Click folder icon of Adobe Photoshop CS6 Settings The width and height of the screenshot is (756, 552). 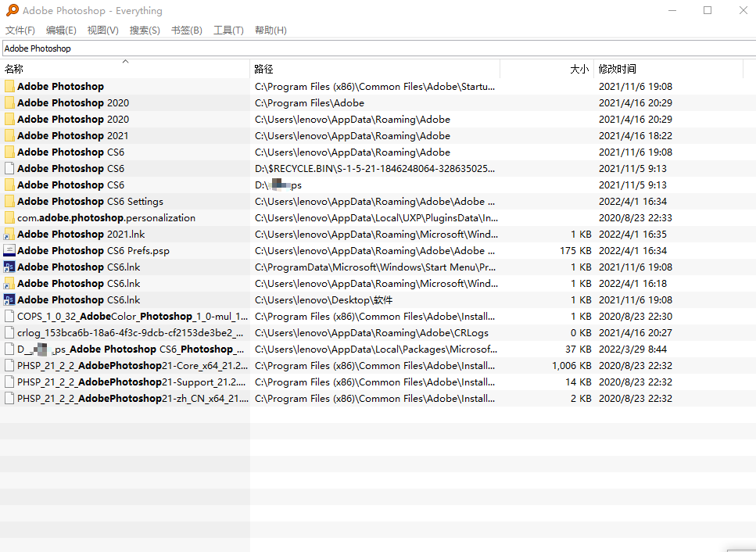click(9, 201)
